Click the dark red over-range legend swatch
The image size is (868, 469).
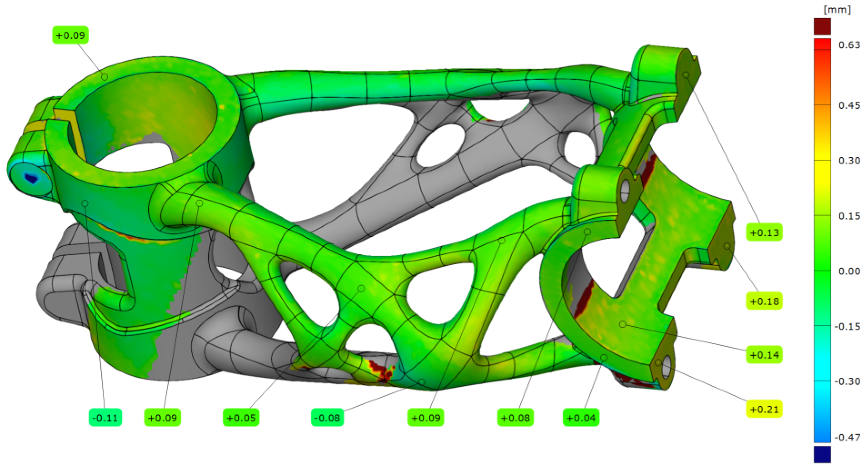[822, 26]
